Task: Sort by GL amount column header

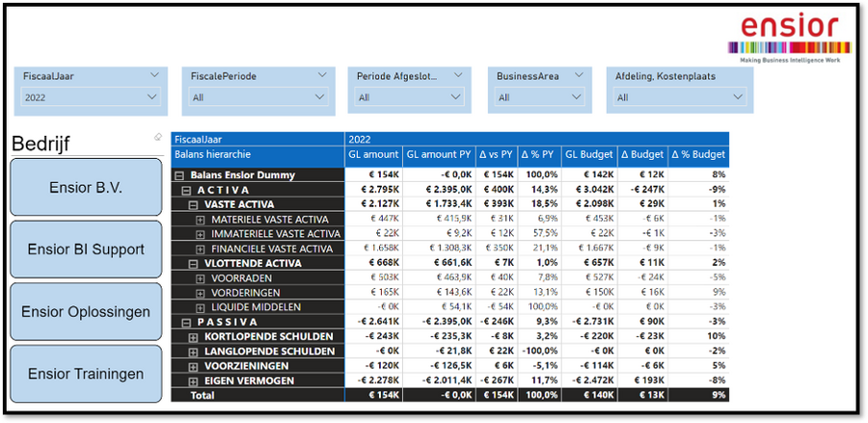Action: coord(373,155)
